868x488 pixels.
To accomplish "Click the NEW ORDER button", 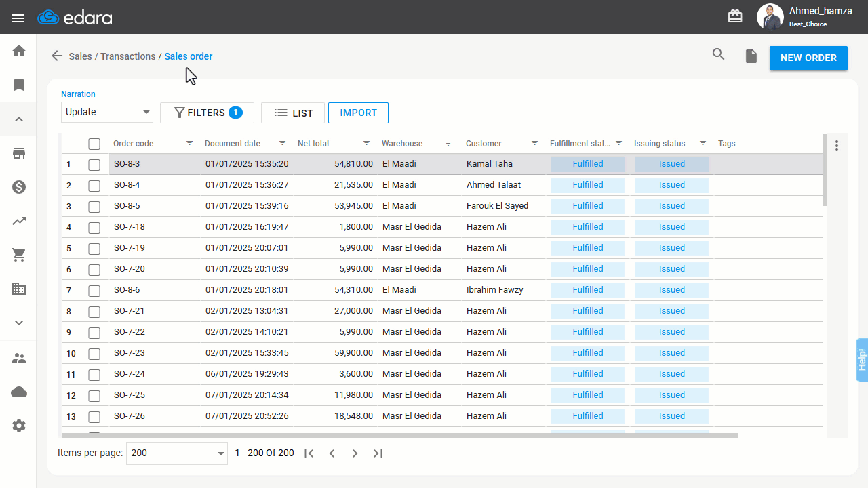I will (808, 58).
